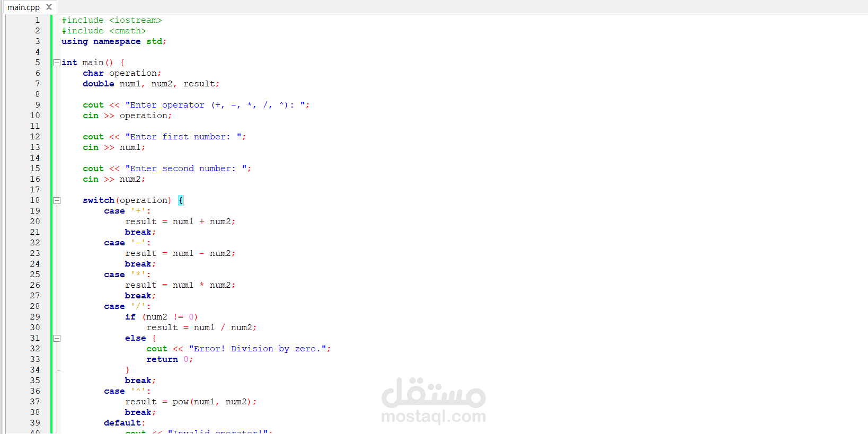Click 'using namespace std;' text

(114, 41)
